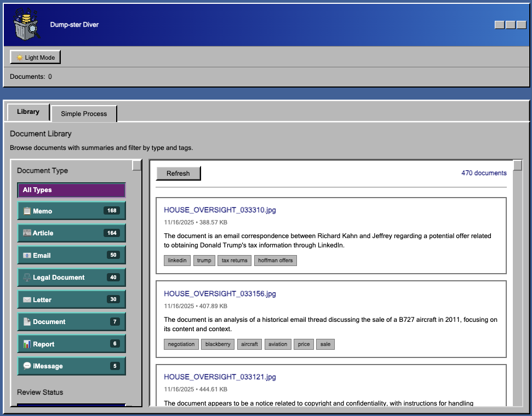532x416 pixels.
Task: Click the 'blackberry' tag chip
Action: click(218, 344)
